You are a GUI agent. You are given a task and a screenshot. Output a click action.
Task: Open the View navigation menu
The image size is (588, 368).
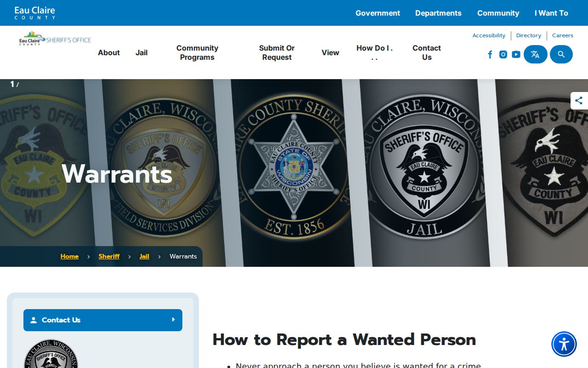[330, 52]
